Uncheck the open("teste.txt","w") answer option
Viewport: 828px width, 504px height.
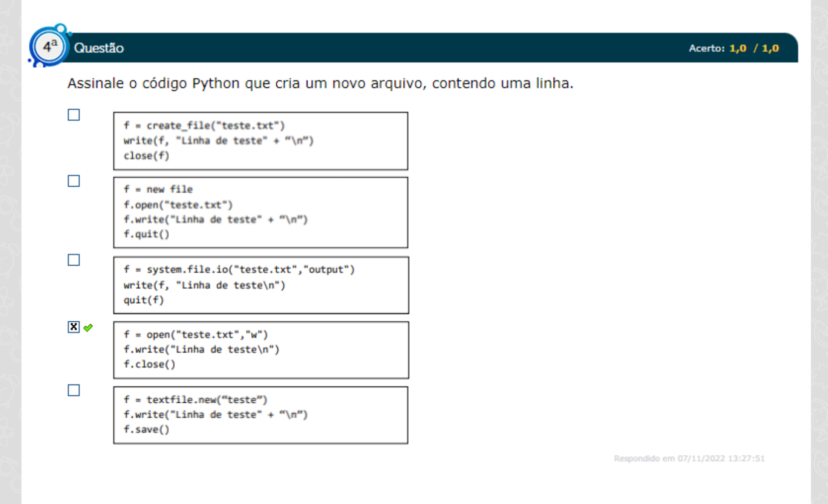pos(73,326)
